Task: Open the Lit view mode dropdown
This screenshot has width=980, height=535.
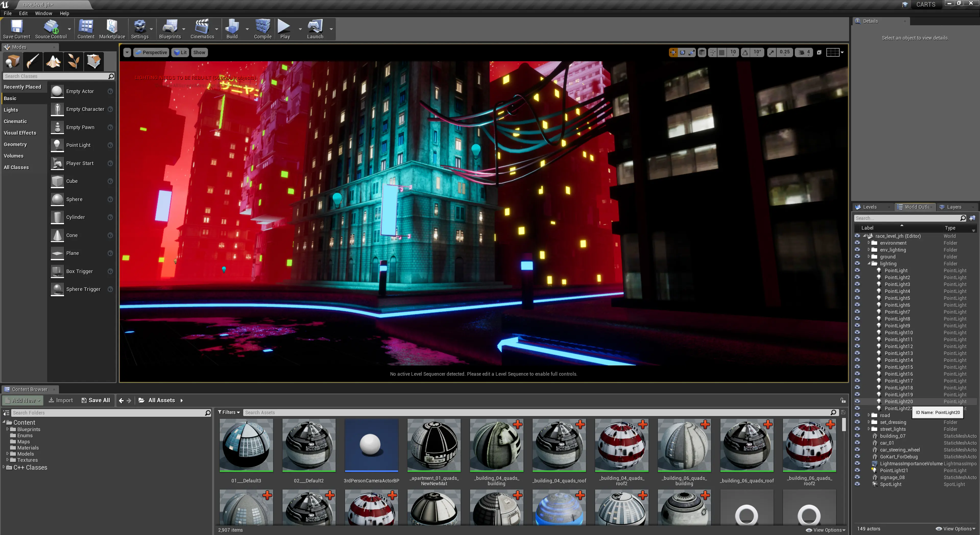Action: (180, 53)
